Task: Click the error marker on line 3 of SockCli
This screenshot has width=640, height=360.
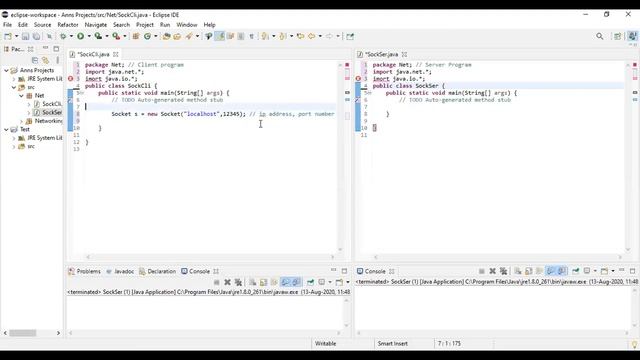Action: tap(71, 79)
